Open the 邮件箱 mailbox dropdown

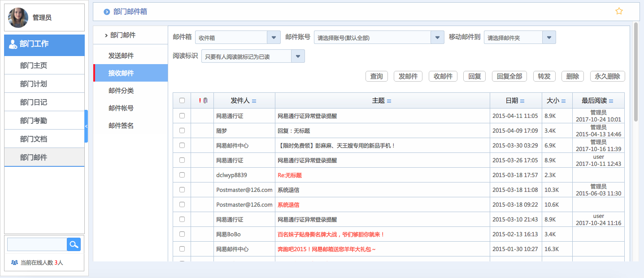(273, 37)
